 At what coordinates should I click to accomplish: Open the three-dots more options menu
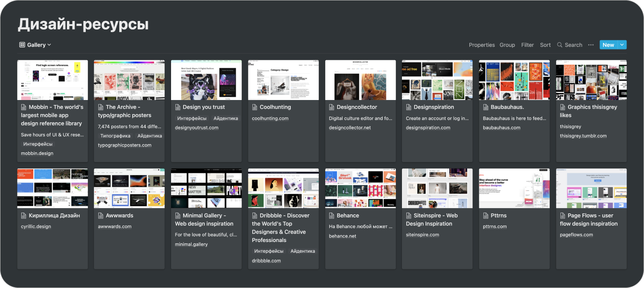(591, 45)
